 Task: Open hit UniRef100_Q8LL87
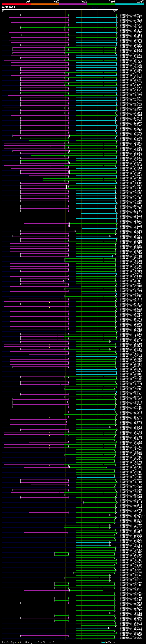pos(131,27)
